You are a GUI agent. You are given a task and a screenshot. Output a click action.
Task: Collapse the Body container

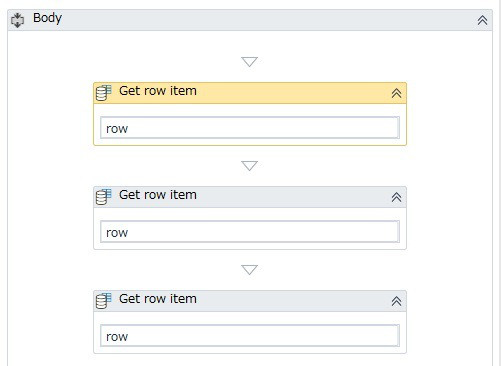(x=482, y=20)
